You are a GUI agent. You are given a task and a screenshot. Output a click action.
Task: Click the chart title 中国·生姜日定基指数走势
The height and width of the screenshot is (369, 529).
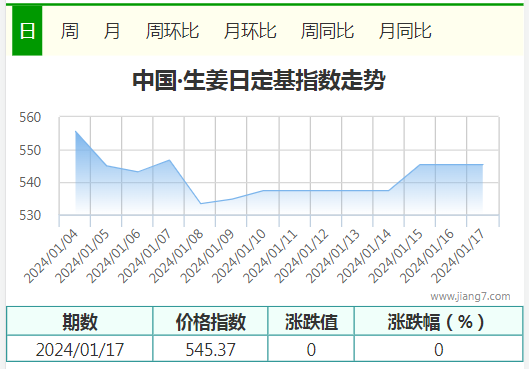pos(259,80)
